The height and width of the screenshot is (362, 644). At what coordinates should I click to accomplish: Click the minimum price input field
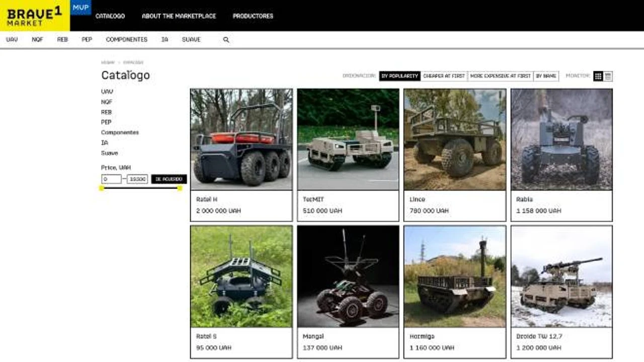[111, 179]
